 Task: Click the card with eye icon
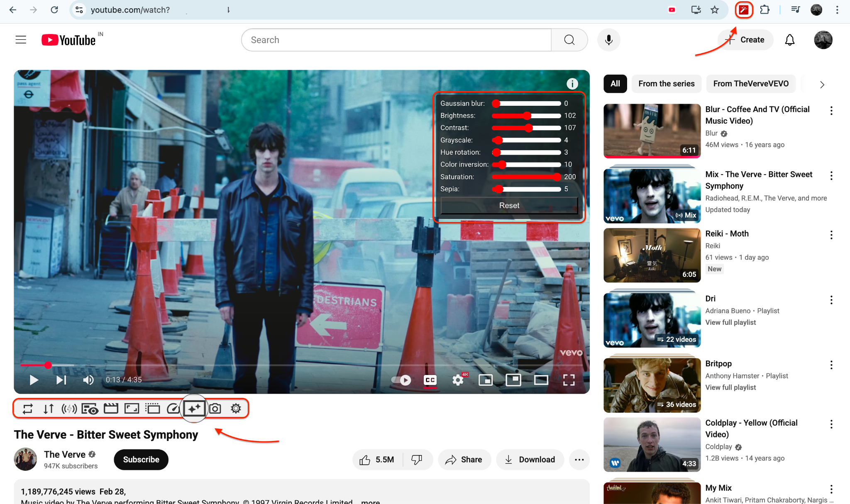pyautogui.click(x=90, y=409)
